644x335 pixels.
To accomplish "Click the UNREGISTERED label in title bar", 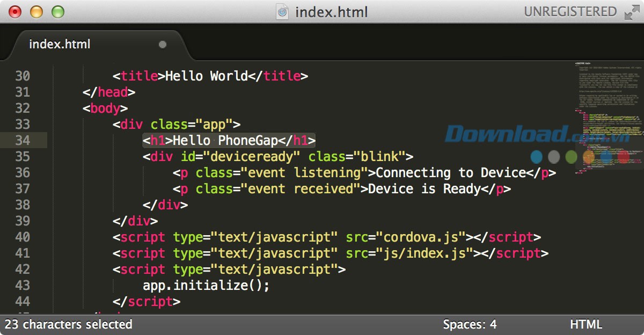I will [x=570, y=12].
